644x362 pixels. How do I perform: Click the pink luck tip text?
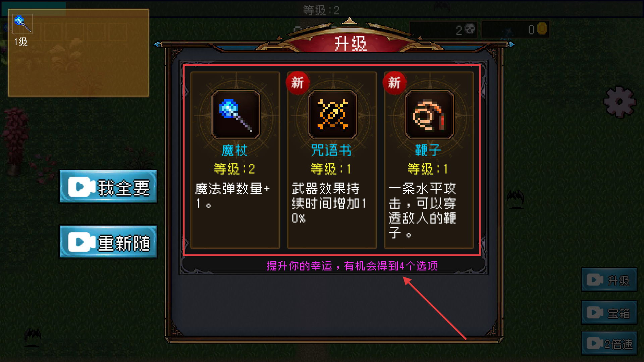pos(352,266)
